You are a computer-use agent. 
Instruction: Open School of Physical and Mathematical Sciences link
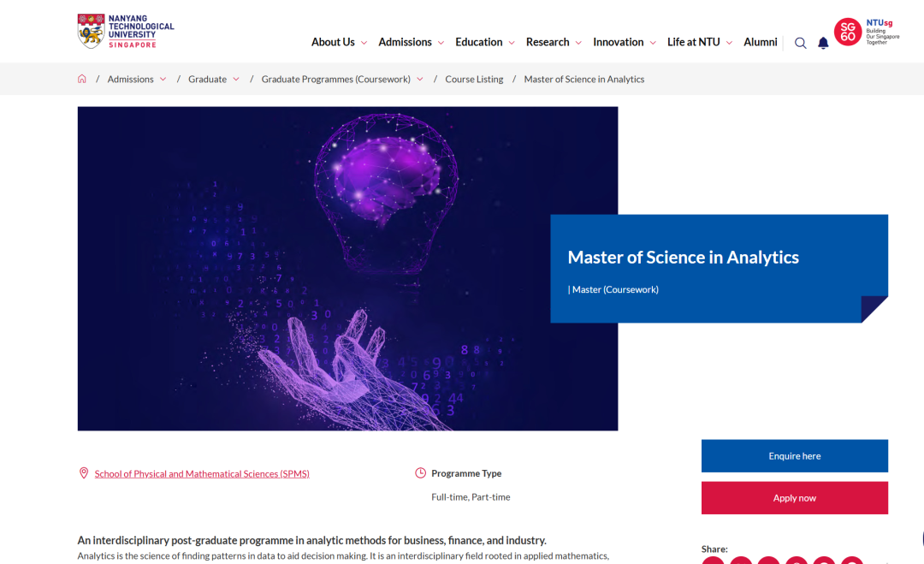point(202,474)
